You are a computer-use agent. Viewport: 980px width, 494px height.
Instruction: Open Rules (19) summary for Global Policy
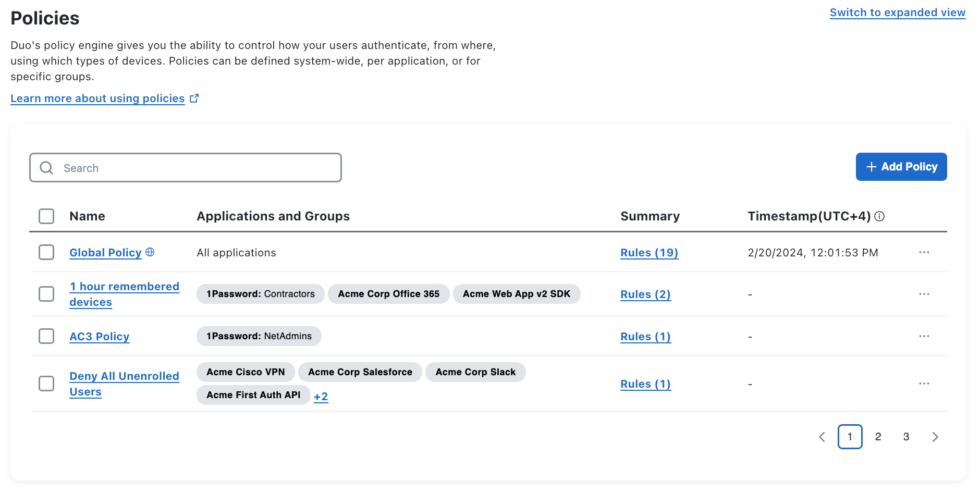click(x=649, y=253)
